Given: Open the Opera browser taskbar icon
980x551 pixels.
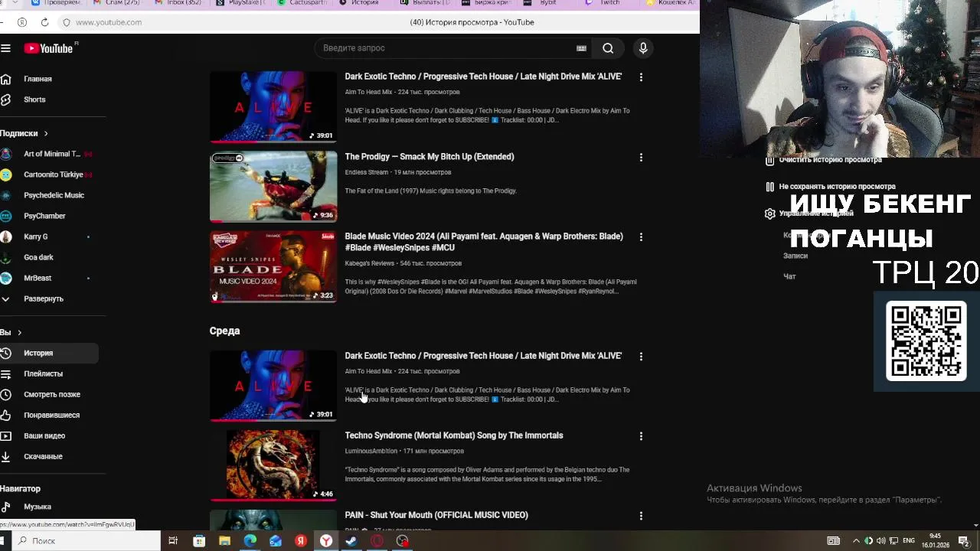Looking at the screenshot, I should pos(377,541).
